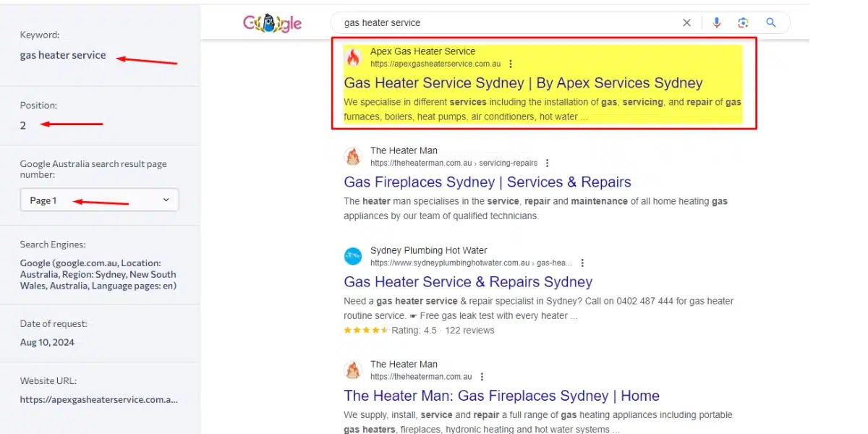The height and width of the screenshot is (434, 868).
Task: Open three-dot menu next to servicing-repairs URL
Action: (x=547, y=163)
